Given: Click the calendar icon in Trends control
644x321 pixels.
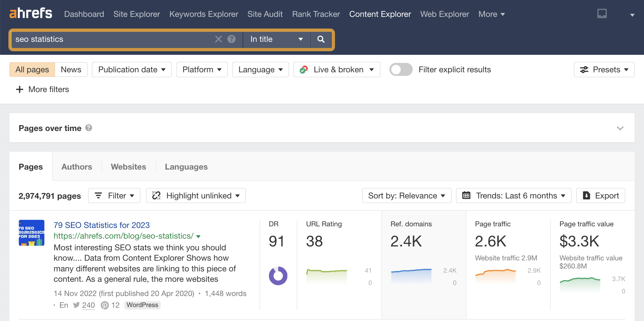Looking at the screenshot, I should (466, 196).
